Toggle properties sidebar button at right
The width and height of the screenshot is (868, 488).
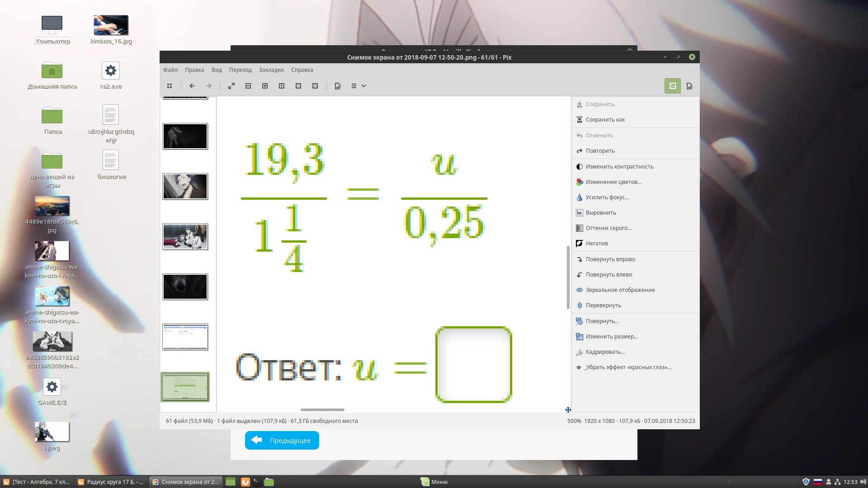click(x=689, y=86)
